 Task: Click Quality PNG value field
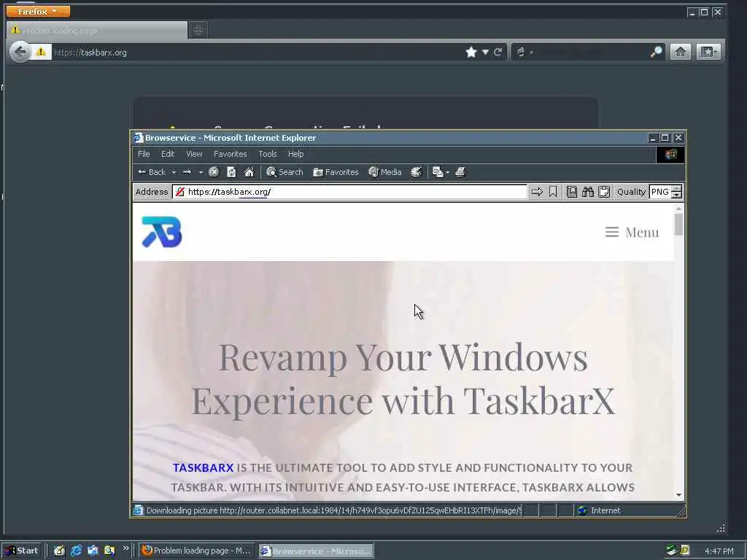point(659,192)
